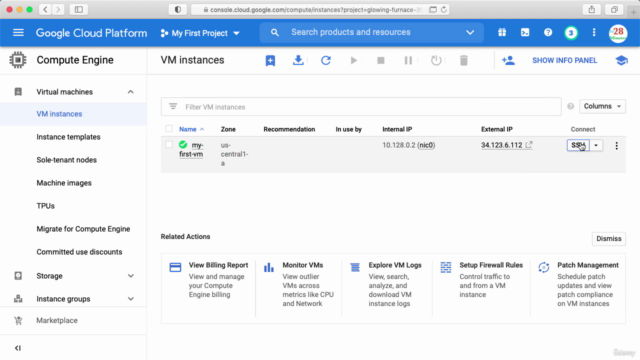
Task: Open Machine images
Action: click(x=64, y=183)
